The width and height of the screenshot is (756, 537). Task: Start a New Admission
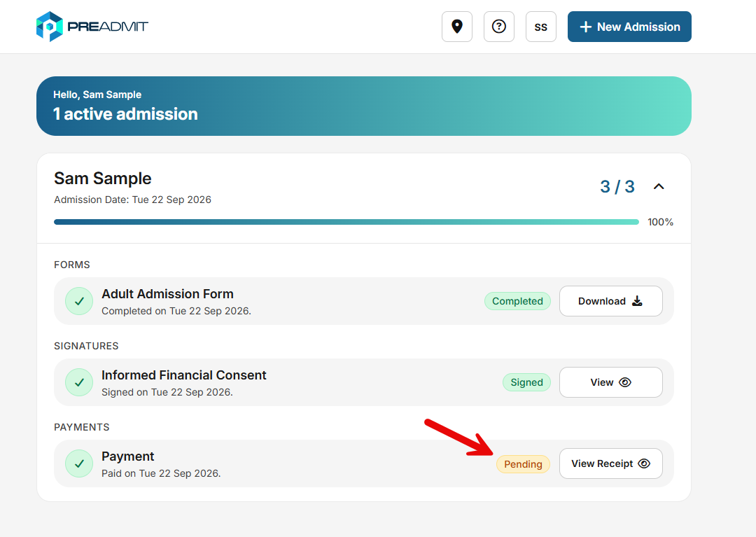click(629, 27)
